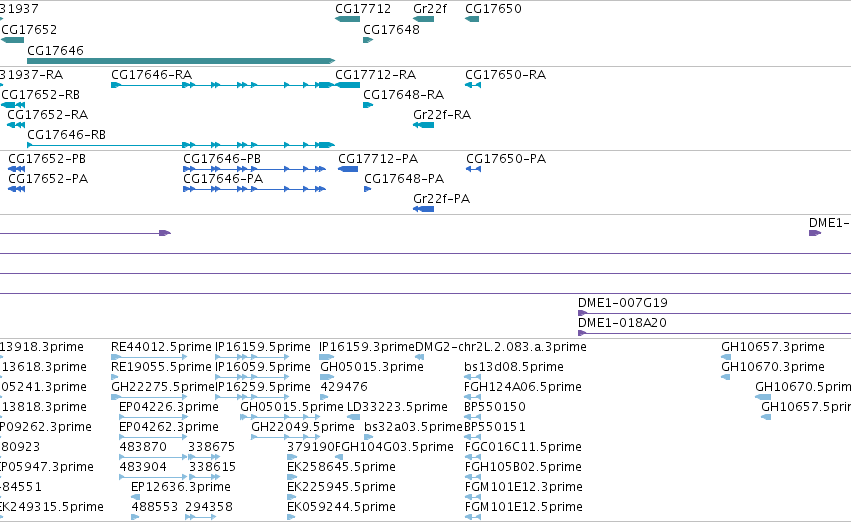
Task: Click EST FGC016C11.5prime
Action: pyautogui.click(x=473, y=457)
